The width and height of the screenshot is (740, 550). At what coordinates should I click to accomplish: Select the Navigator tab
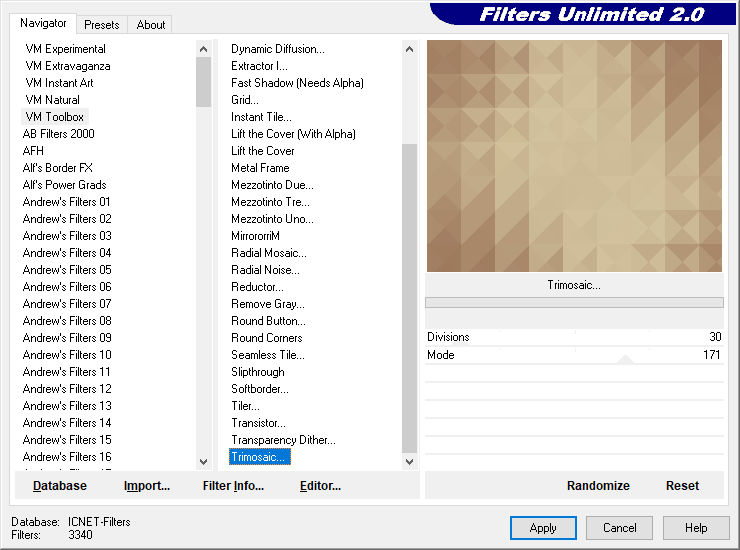pos(43,23)
